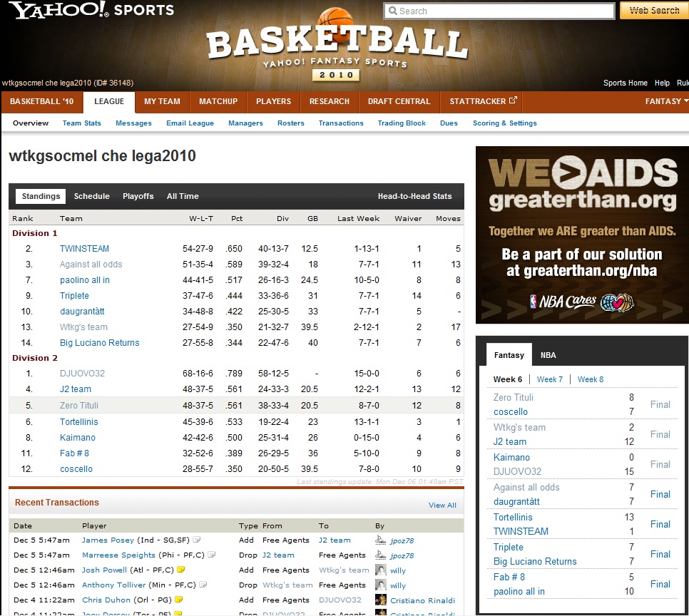Click the StatTracker external link icon
The image size is (689, 616).
(x=512, y=101)
